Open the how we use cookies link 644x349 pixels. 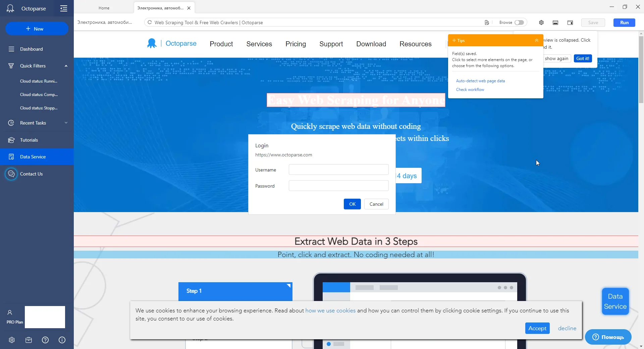[330, 310]
